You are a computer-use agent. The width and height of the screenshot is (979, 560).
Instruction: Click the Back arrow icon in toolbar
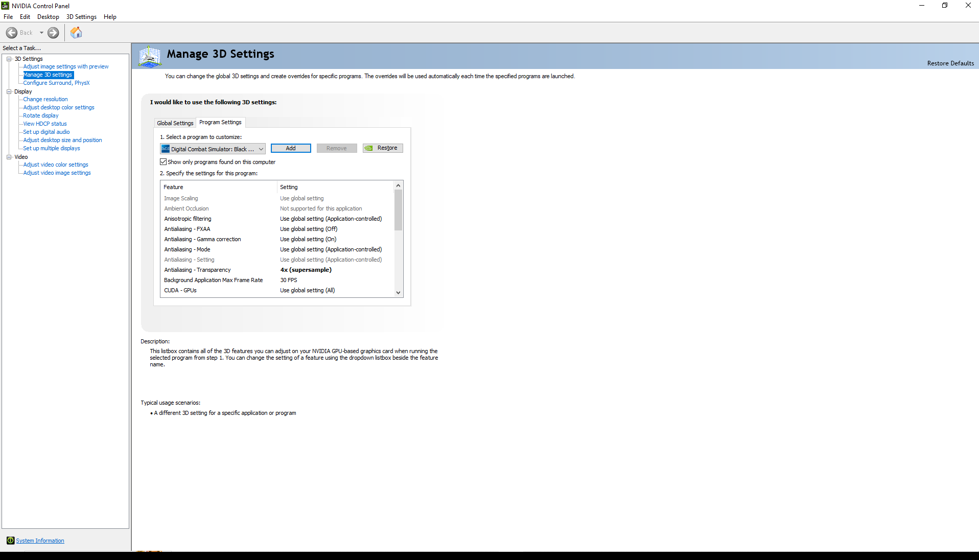[x=12, y=33]
